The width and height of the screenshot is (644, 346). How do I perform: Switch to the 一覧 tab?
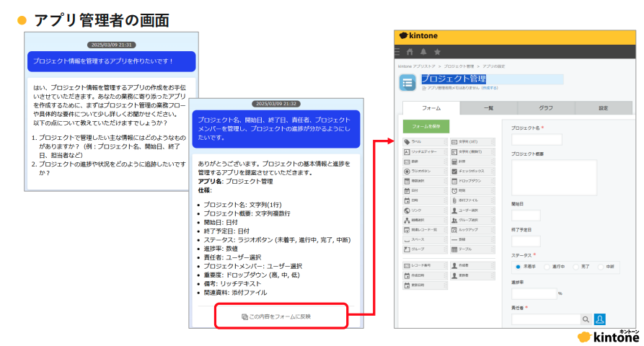point(489,108)
